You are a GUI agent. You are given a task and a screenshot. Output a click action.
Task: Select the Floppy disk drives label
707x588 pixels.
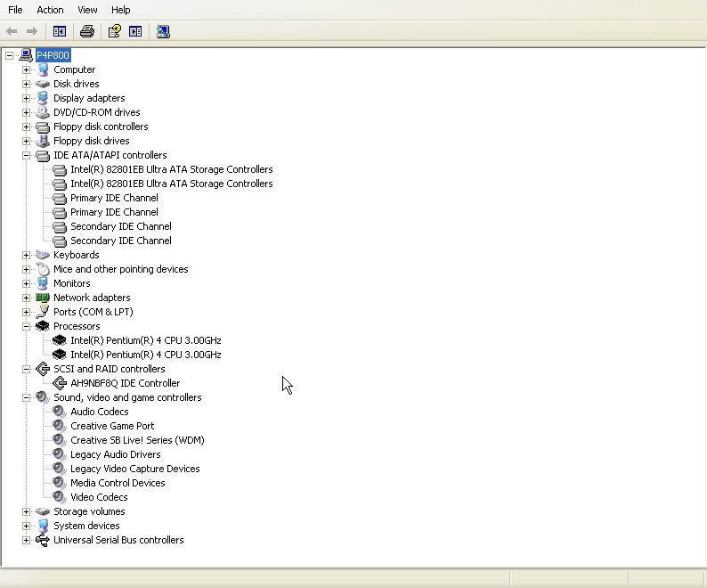(x=92, y=141)
